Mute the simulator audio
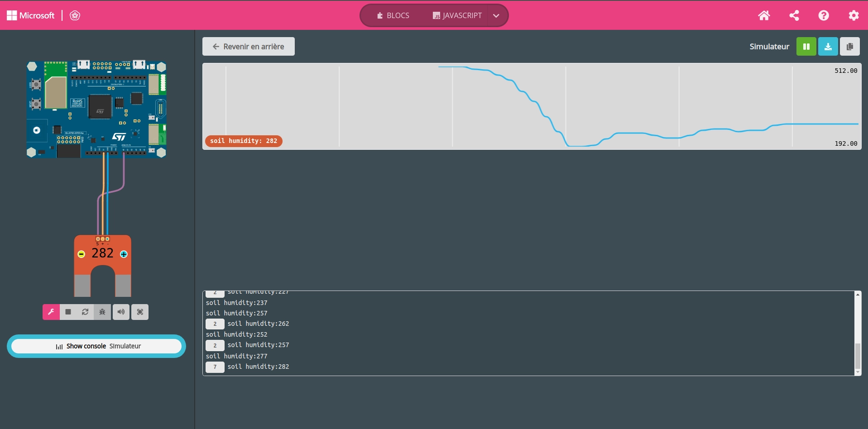 [121, 312]
